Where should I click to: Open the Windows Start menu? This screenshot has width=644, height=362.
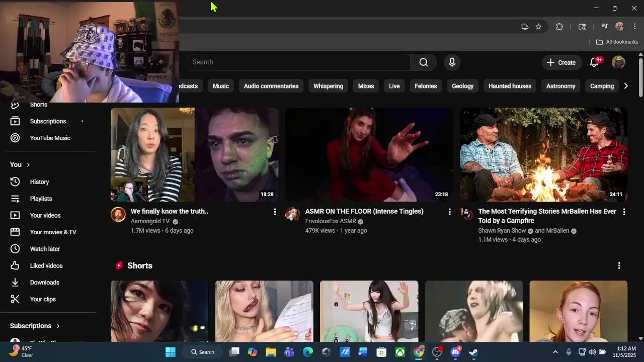[x=171, y=352]
